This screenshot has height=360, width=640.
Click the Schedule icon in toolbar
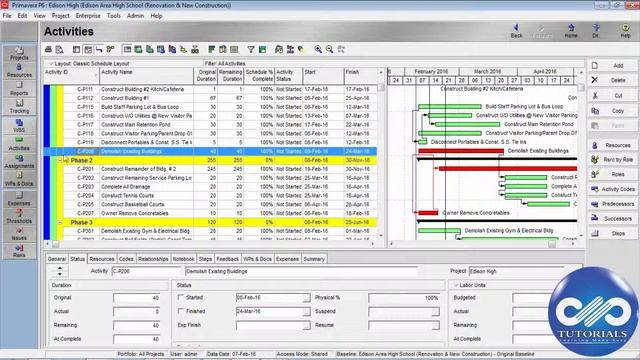tap(279, 49)
